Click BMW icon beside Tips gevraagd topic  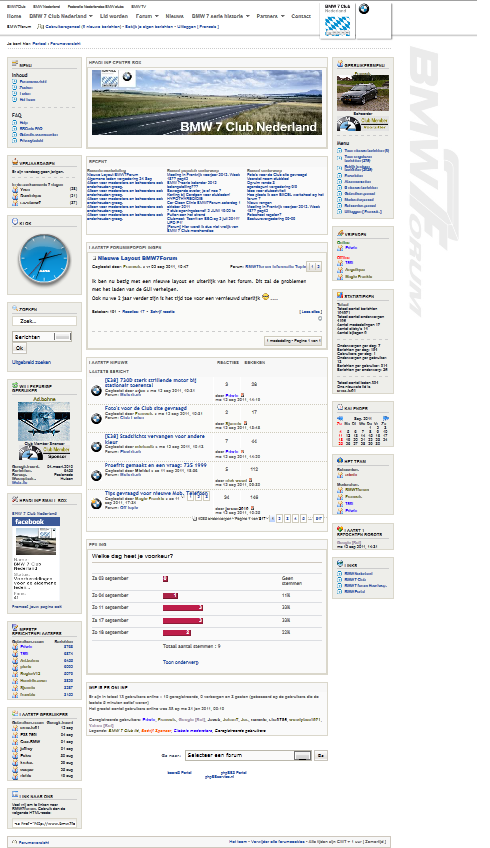coord(96,504)
